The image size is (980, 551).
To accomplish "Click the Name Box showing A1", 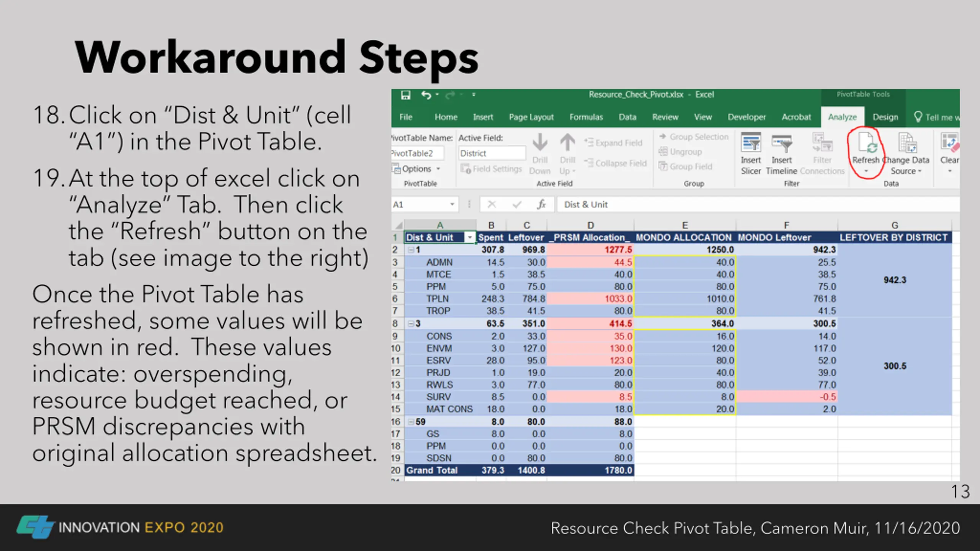I will tap(419, 204).
